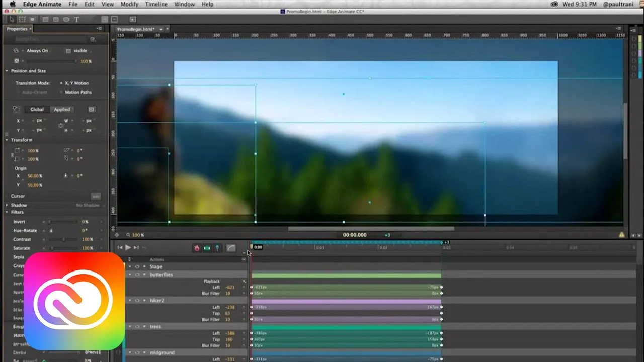Image resolution: width=644 pixels, height=362 pixels.
Task: Pick the Rounded Rectangle tool
Action: click(x=55, y=20)
